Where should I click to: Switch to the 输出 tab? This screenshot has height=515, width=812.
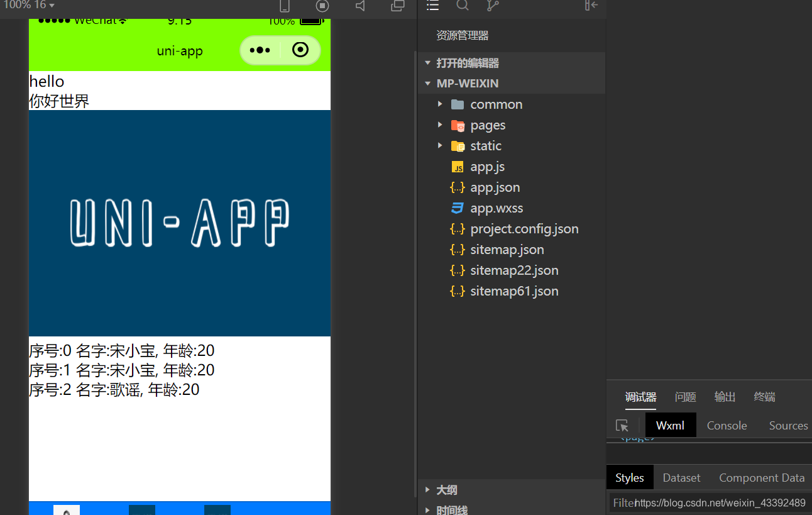[x=725, y=397]
